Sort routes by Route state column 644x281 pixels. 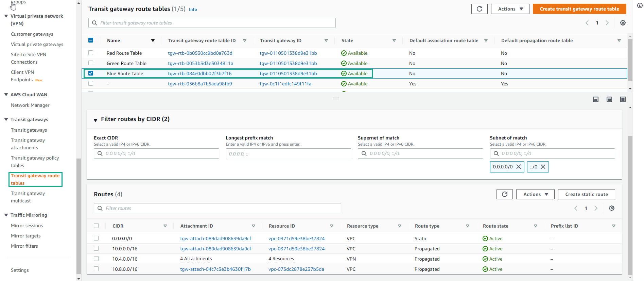(x=536, y=226)
